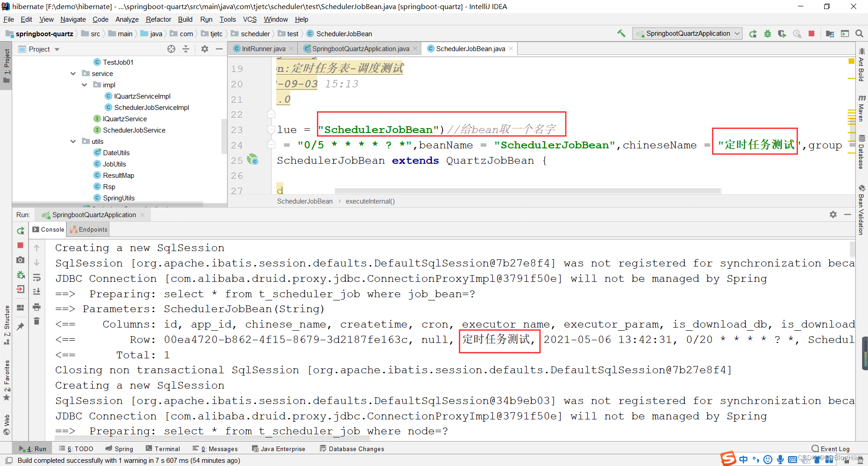The height and width of the screenshot is (466, 868).
Task: Open Project Structure icon in toolbar
Action: [x=830, y=34]
